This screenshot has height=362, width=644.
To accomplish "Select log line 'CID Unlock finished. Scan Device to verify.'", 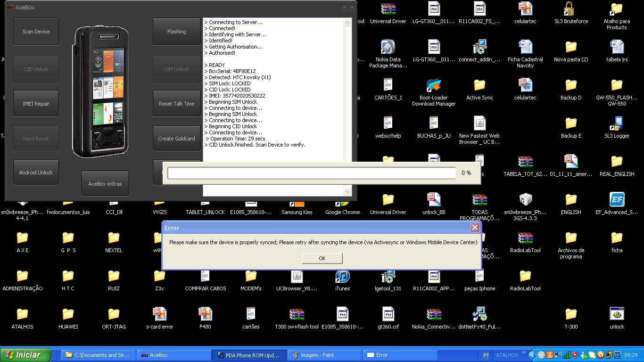I will 255,145.
